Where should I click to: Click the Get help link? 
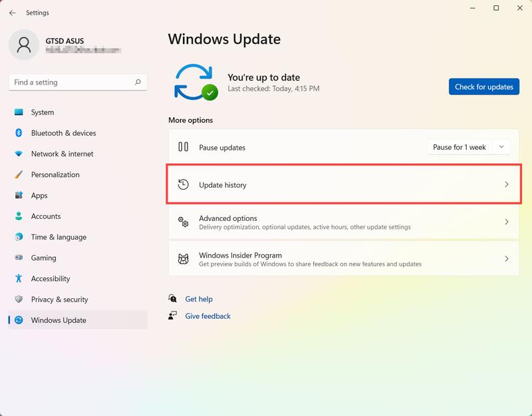click(x=199, y=299)
